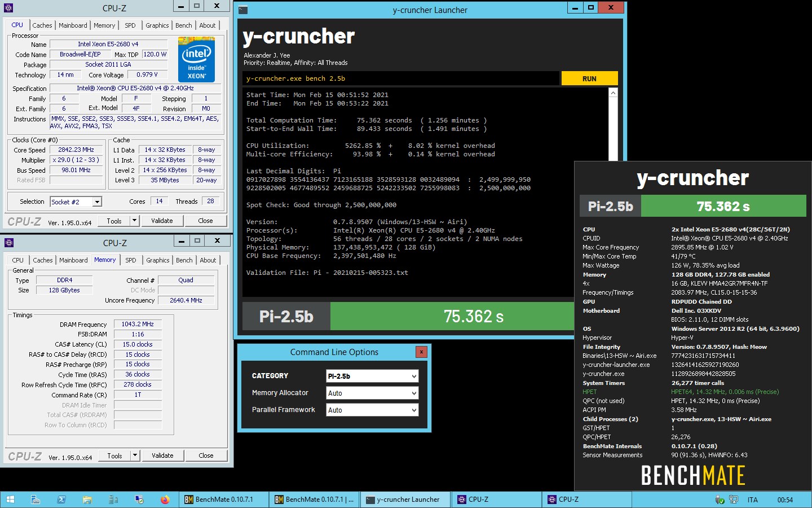Image resolution: width=812 pixels, height=508 pixels.
Task: Open Tools dropdown arrow in top CPU-Z
Action: tap(134, 221)
